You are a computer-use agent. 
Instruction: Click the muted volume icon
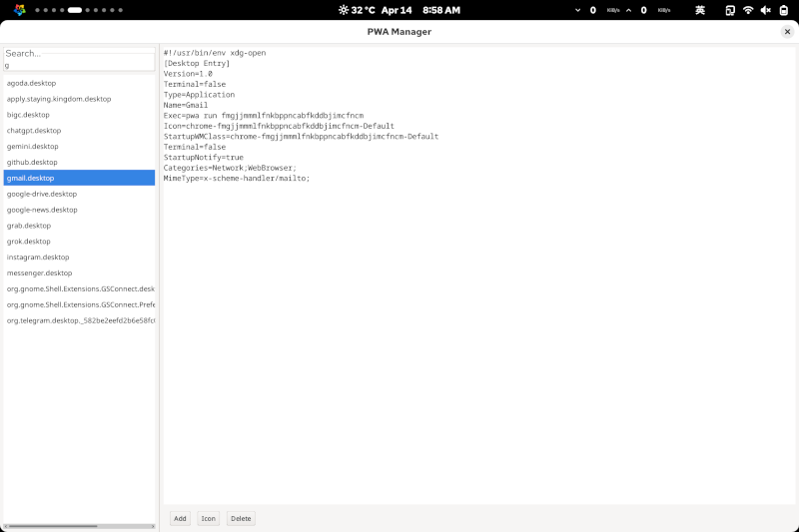point(765,10)
